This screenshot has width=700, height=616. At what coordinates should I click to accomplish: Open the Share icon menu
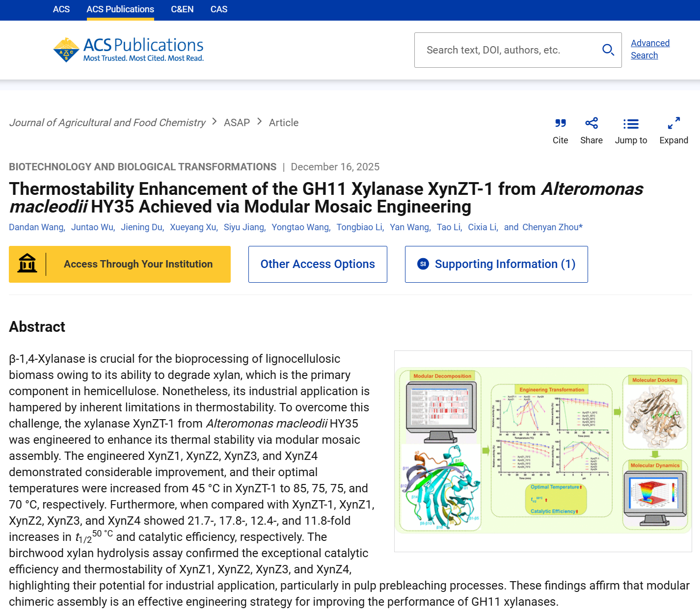(x=591, y=123)
